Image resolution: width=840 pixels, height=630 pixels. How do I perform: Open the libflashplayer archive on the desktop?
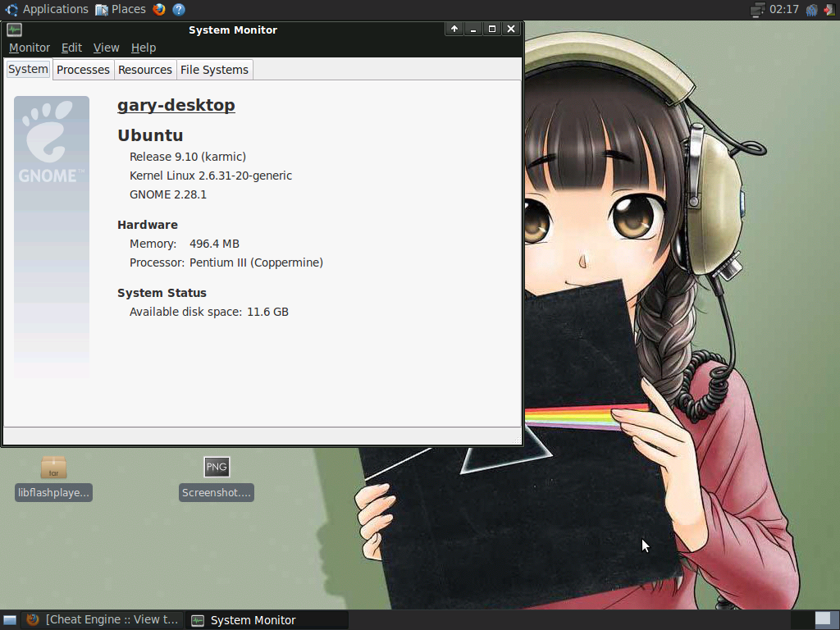click(52, 469)
